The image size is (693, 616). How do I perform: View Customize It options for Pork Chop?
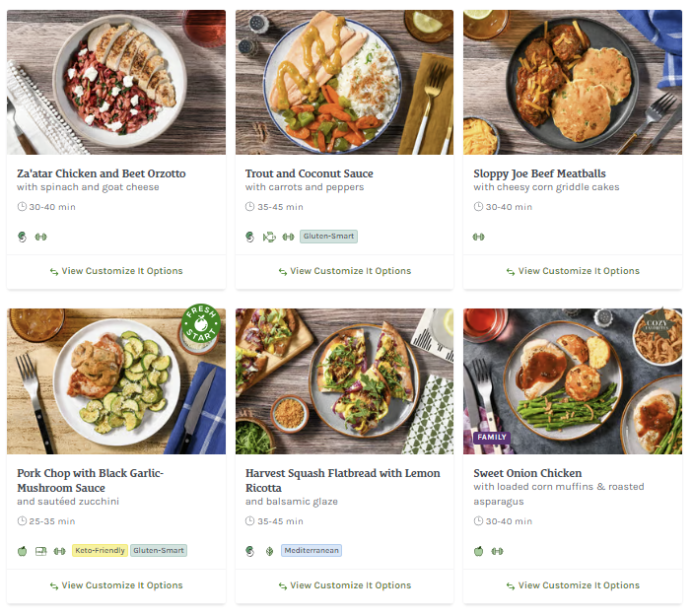click(x=116, y=585)
